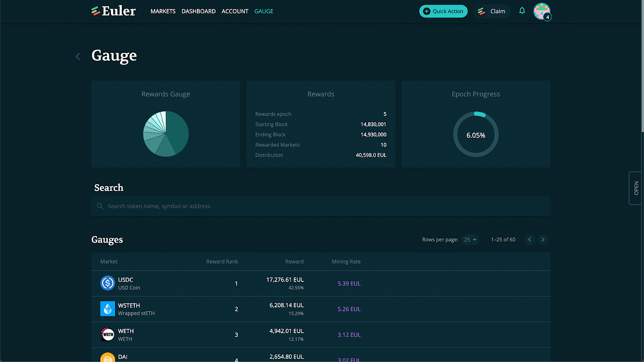Click the Claim button
This screenshot has height=362, width=644.
(x=492, y=11)
